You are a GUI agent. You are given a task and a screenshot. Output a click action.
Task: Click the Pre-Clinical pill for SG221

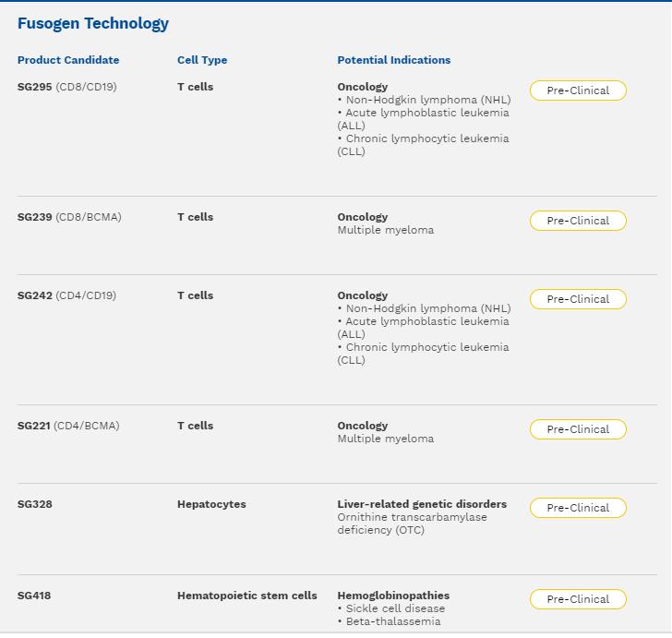pos(578,429)
